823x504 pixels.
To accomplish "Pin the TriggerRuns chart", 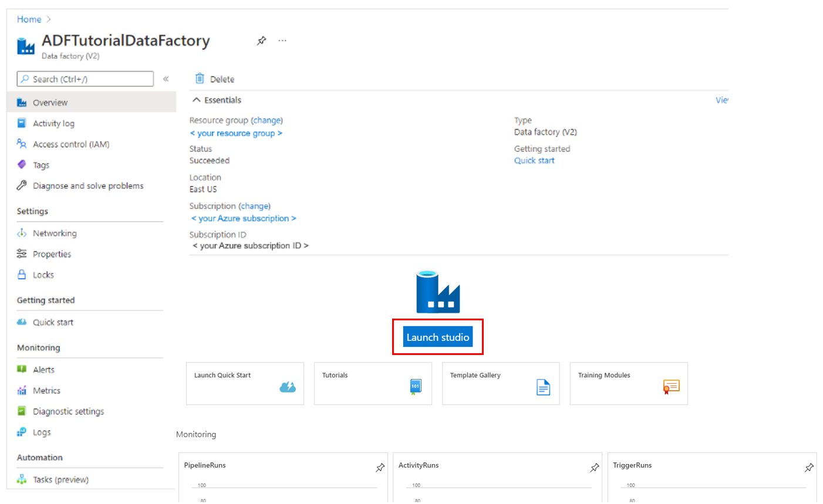I will (x=809, y=468).
